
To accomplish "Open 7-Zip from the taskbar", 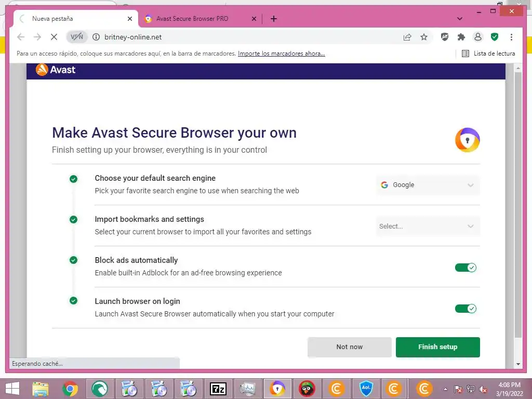I will coord(219,389).
